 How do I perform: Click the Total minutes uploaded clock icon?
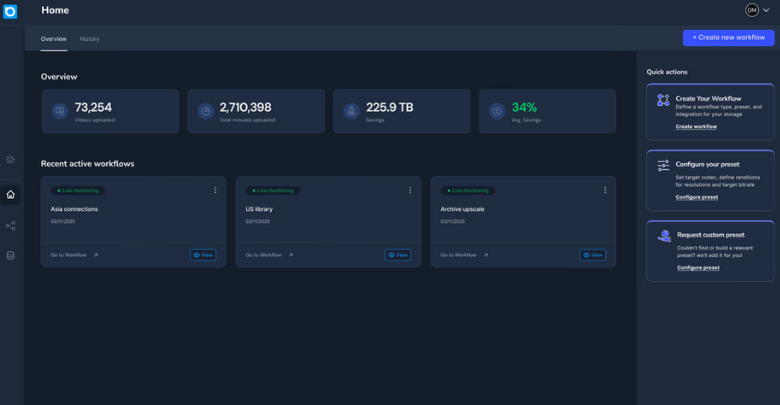click(205, 111)
